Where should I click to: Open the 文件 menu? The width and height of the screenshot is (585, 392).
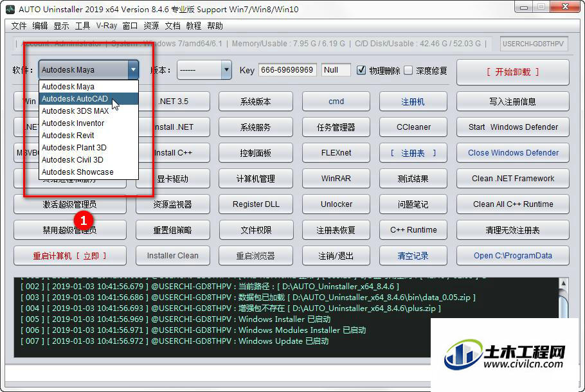[x=19, y=26]
